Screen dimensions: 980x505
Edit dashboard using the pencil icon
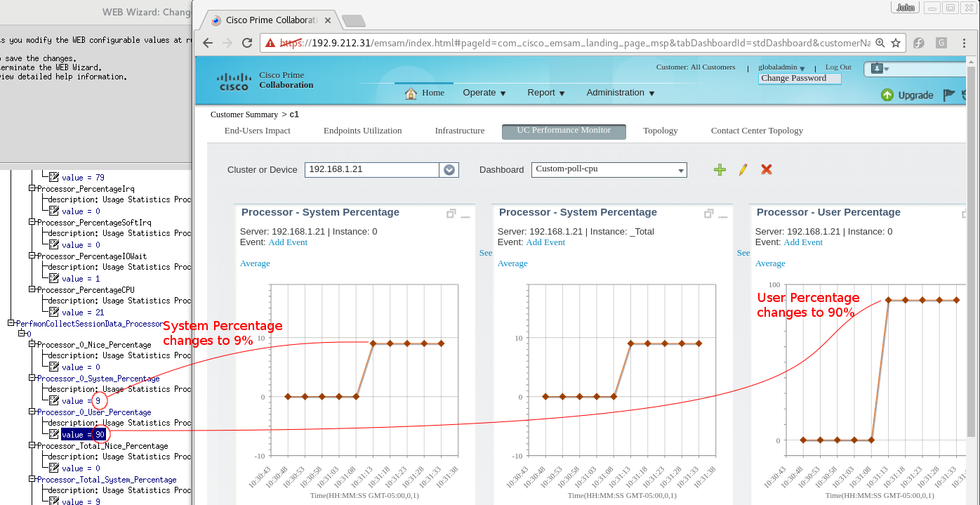click(743, 169)
